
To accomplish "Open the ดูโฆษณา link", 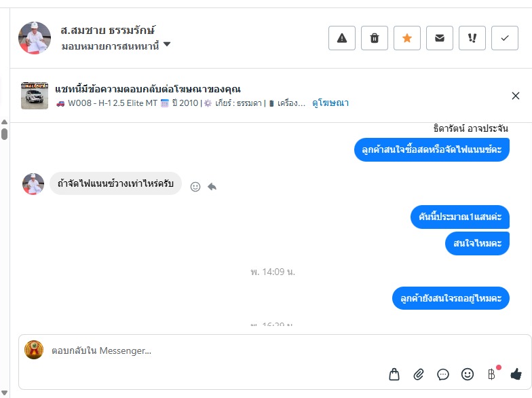I will (x=330, y=103).
